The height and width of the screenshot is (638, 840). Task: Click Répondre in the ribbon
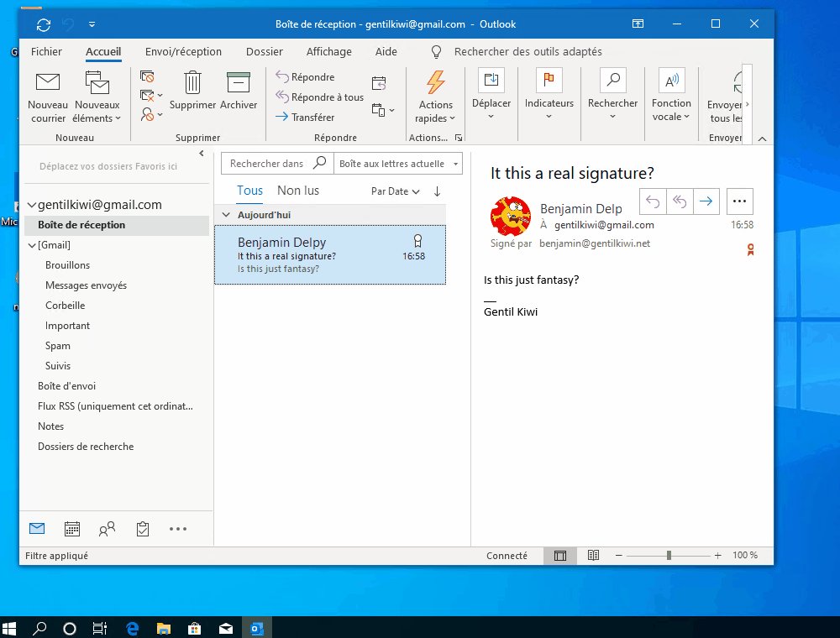click(x=305, y=77)
